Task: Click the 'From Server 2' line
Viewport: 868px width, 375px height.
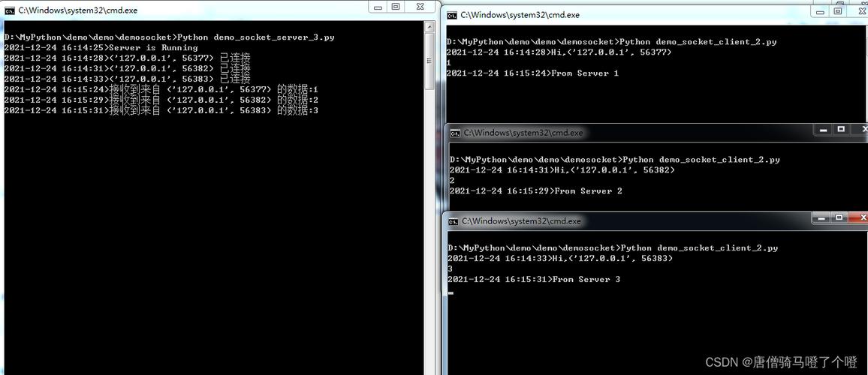Action: (x=536, y=191)
